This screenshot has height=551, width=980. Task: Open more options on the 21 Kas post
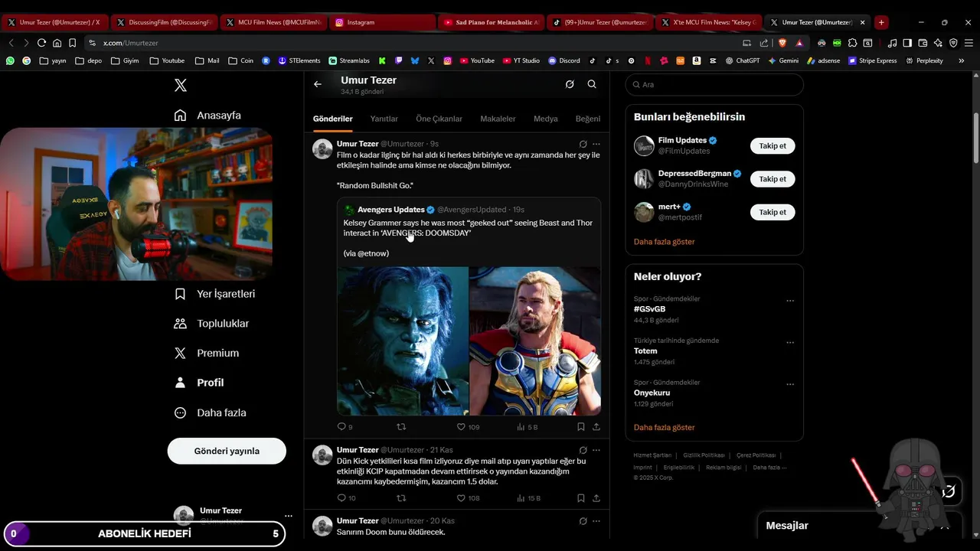click(596, 450)
